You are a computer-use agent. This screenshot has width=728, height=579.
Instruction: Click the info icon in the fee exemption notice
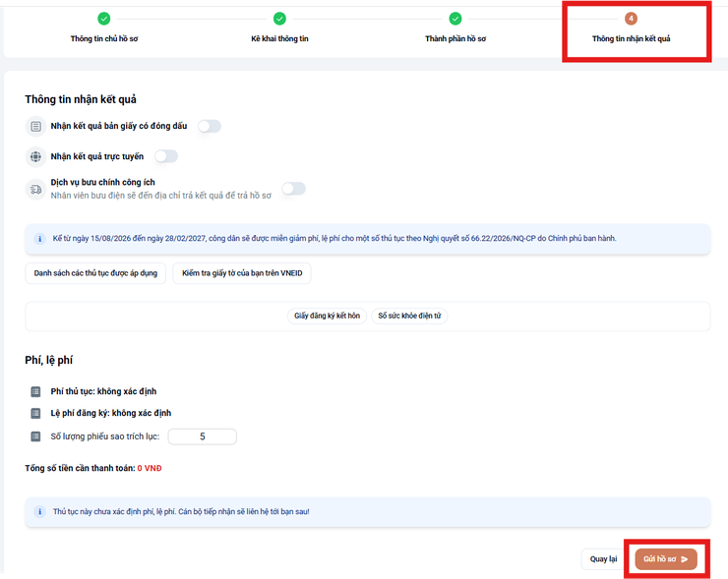(x=39, y=239)
